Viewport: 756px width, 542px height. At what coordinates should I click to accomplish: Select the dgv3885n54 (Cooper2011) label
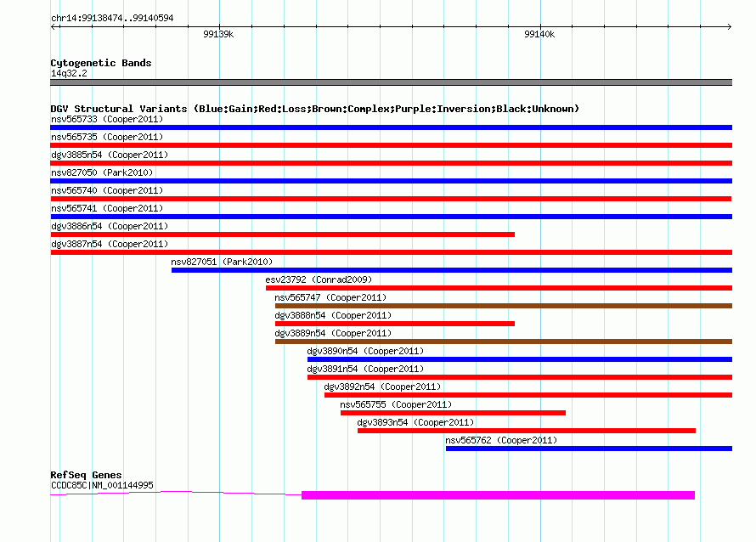(x=110, y=155)
